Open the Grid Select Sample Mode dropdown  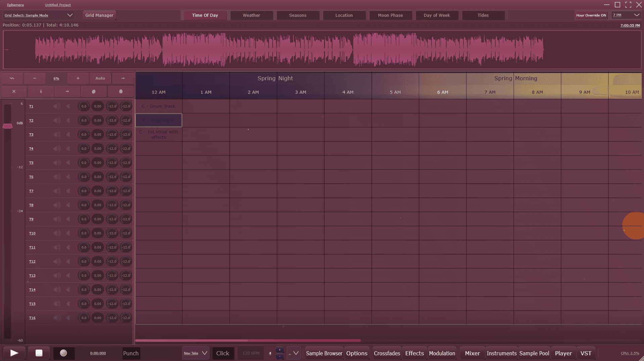[39, 15]
